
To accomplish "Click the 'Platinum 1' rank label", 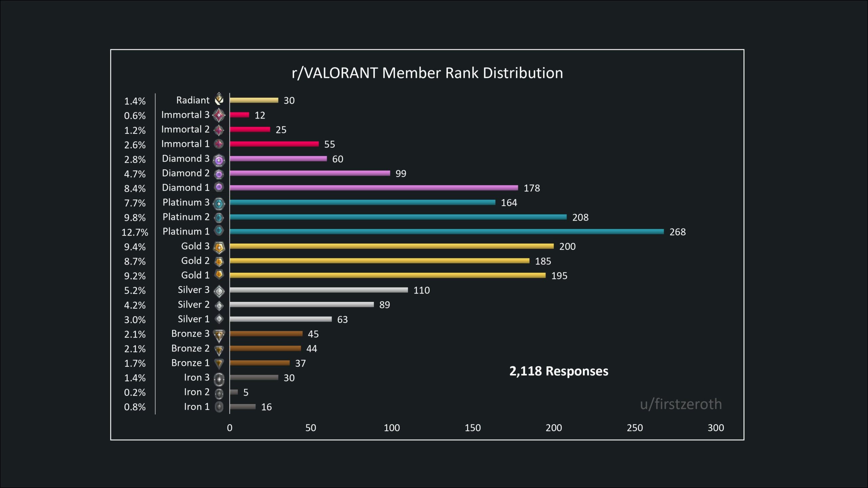I will 186,231.
